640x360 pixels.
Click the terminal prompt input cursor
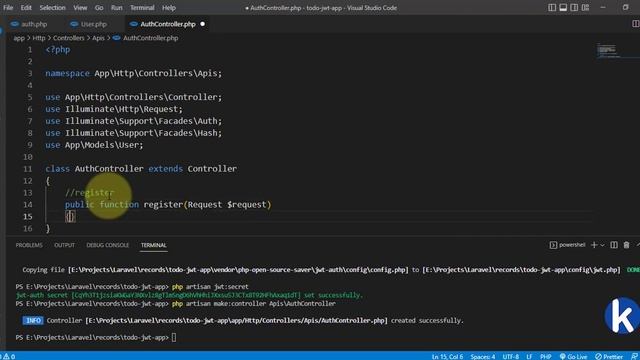(x=174, y=337)
